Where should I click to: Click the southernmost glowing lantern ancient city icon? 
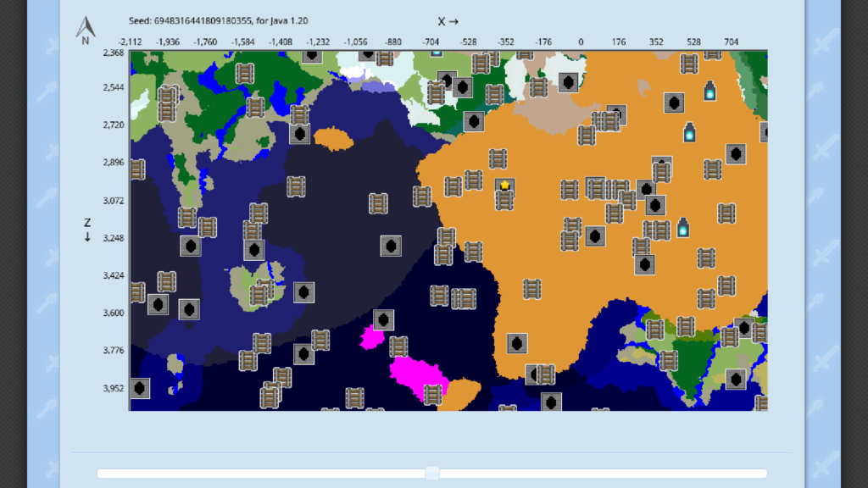682,227
